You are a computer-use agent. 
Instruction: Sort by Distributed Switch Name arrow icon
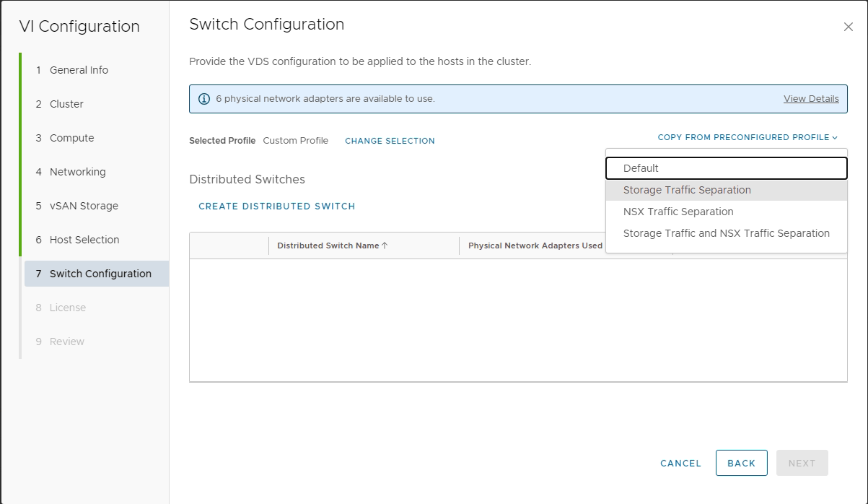pyautogui.click(x=385, y=246)
